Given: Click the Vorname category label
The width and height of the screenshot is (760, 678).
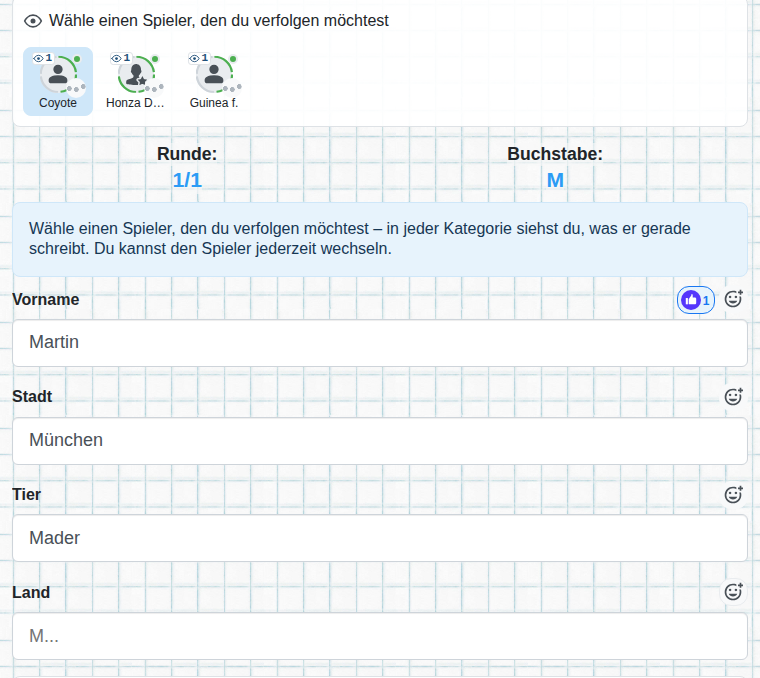Looking at the screenshot, I should (x=46, y=300).
